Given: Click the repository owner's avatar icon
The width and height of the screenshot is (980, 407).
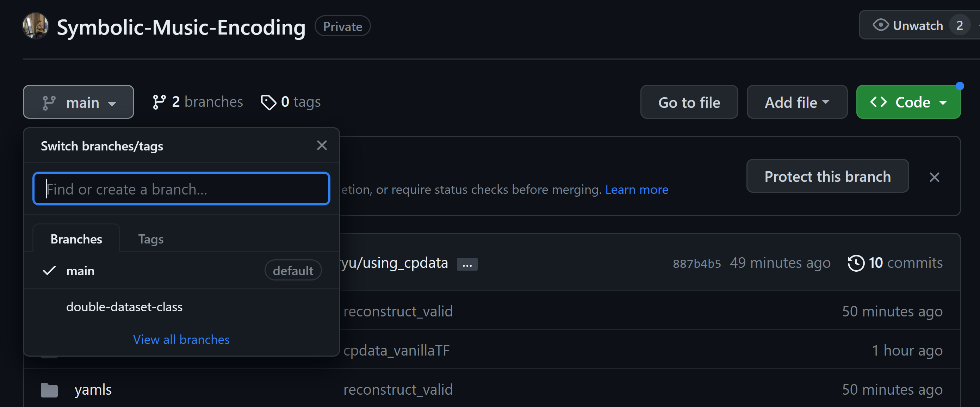Looking at the screenshot, I should (35, 26).
